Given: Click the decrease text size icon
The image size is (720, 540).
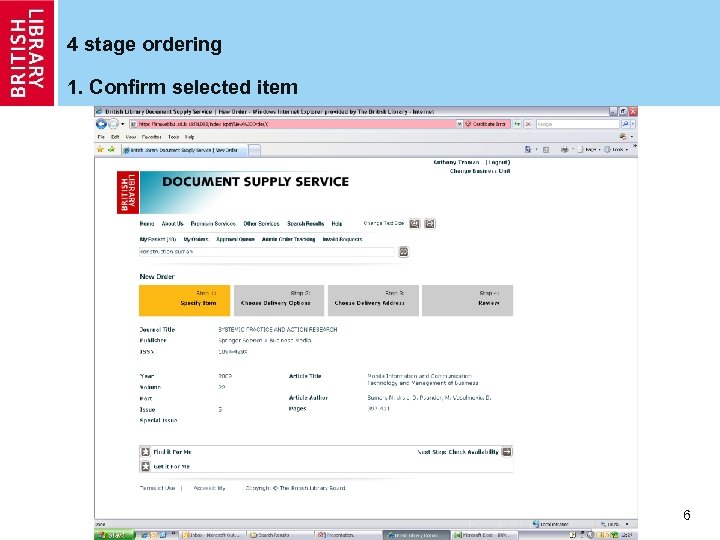Looking at the screenshot, I should (430, 224).
